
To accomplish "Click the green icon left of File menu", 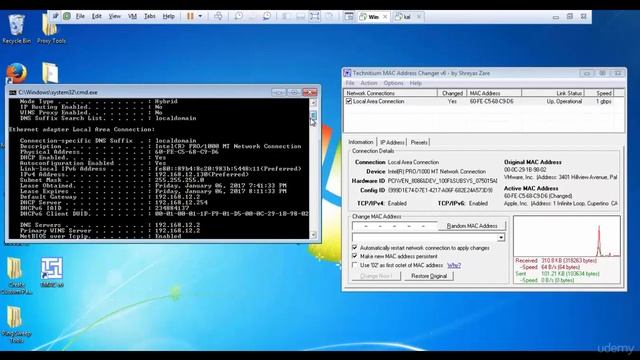I will coord(67,16).
